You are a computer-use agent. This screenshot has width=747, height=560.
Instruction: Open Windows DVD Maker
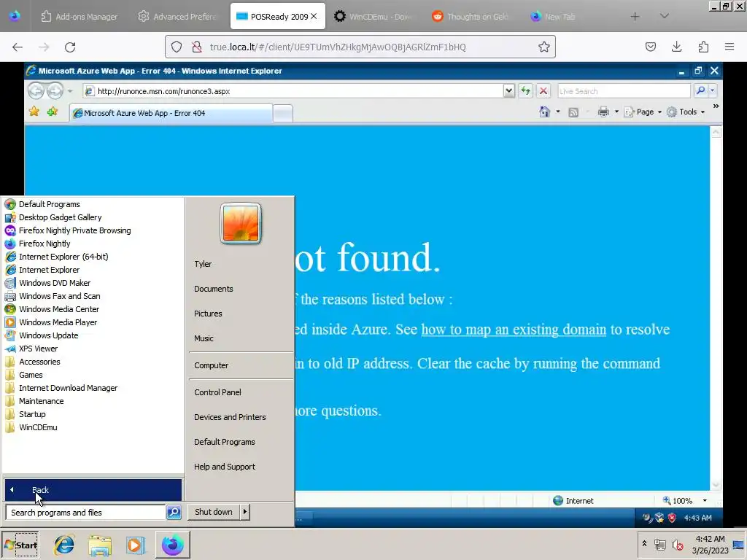tap(54, 283)
